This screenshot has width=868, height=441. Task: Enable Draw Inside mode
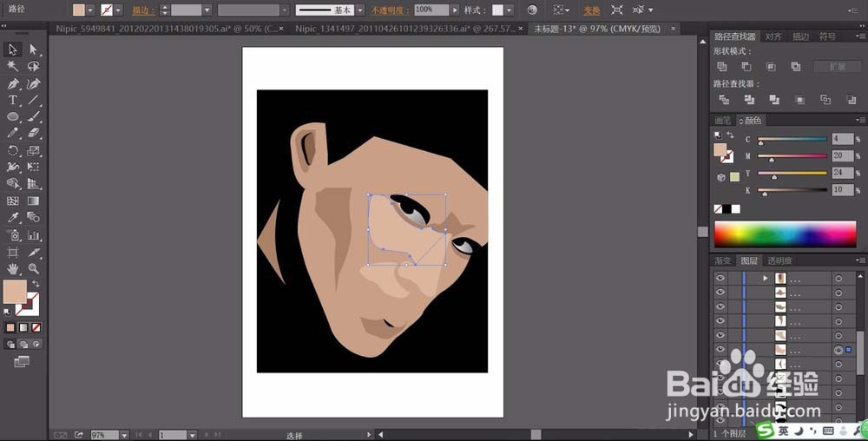pos(36,344)
